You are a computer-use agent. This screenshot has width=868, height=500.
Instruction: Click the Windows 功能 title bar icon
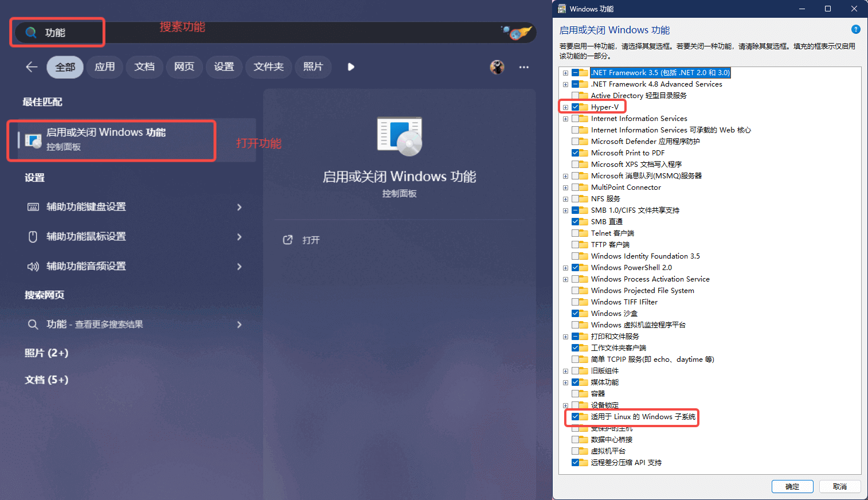562,9
